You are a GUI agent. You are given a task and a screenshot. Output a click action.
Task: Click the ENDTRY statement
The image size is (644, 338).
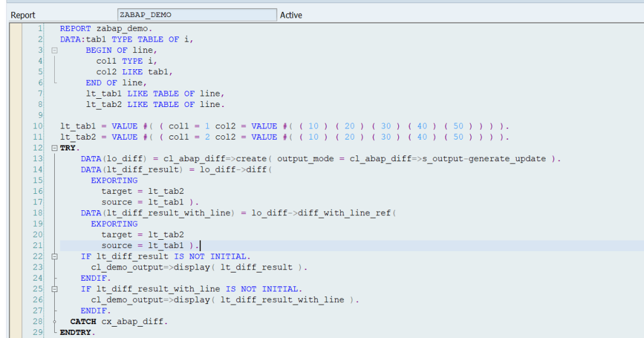pos(78,333)
